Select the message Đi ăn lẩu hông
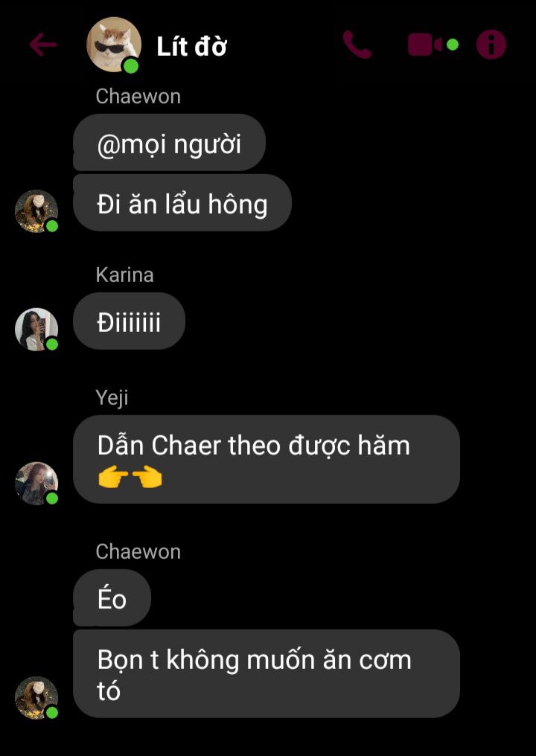This screenshot has height=756, width=536. click(x=182, y=203)
